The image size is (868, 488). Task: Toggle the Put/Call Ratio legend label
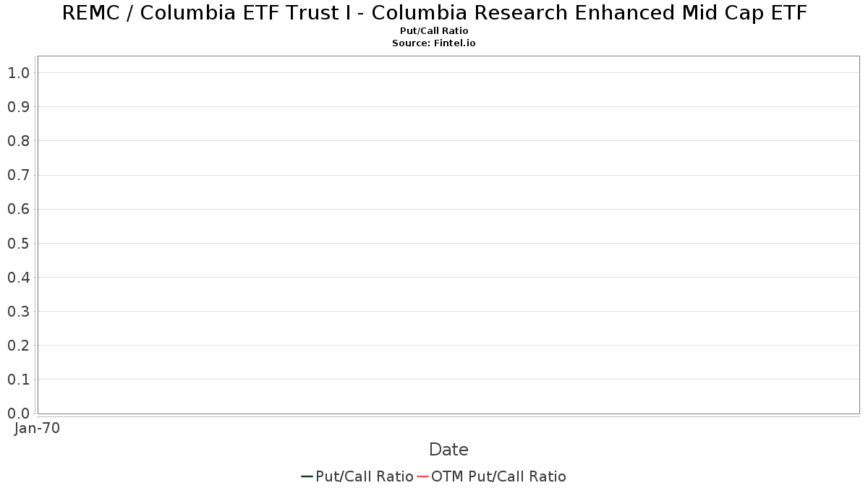coord(365,476)
